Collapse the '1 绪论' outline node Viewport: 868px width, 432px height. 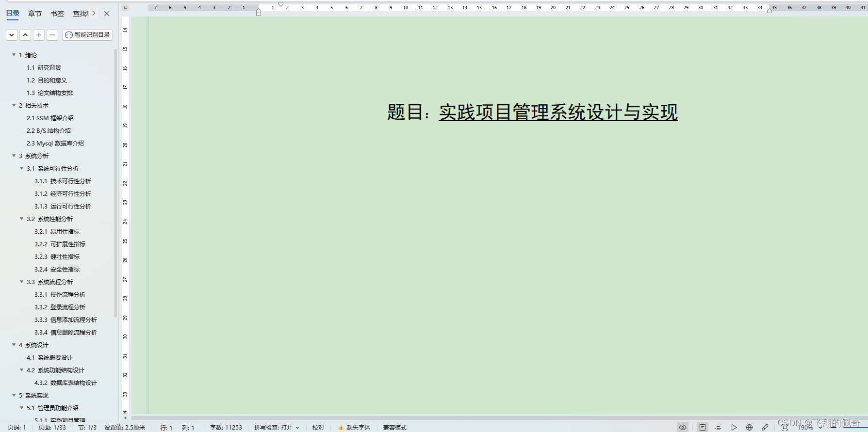point(14,55)
